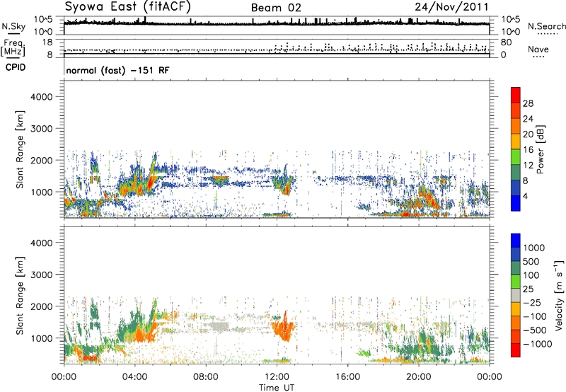Click the "-25" value on Velocity color bar
This screenshot has width=566, height=392.
point(532,303)
